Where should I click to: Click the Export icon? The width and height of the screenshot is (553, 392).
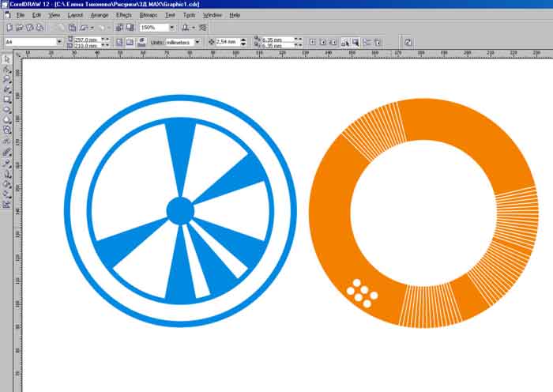130,28
